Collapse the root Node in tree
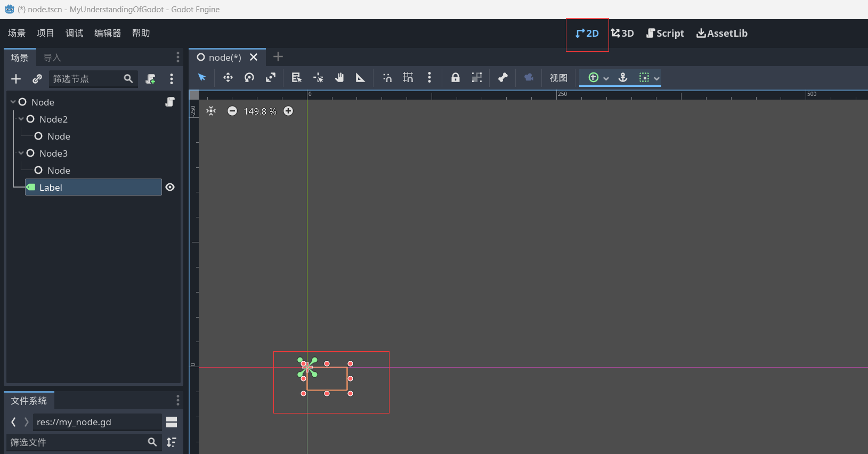 tap(13, 102)
